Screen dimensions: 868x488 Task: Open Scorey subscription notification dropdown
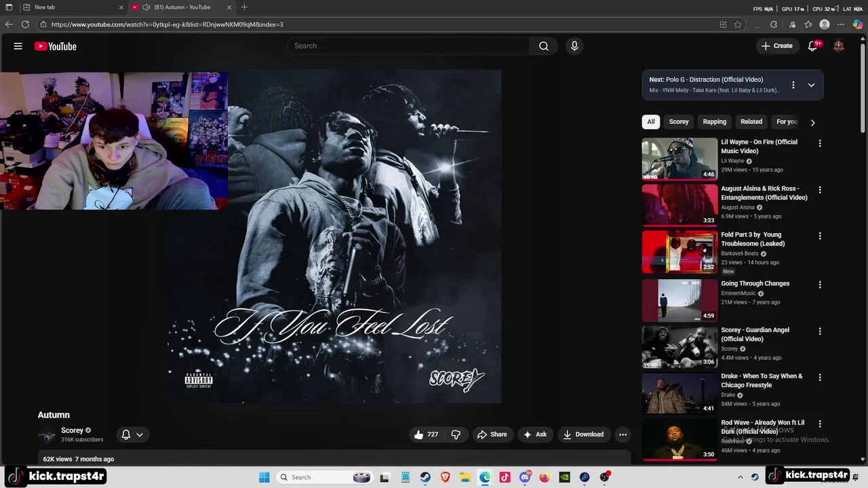click(132, 434)
